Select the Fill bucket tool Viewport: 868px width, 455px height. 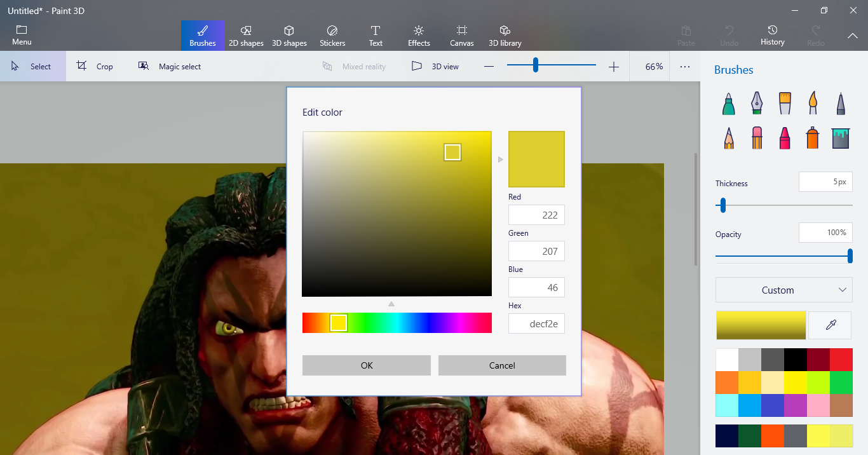[x=840, y=138]
